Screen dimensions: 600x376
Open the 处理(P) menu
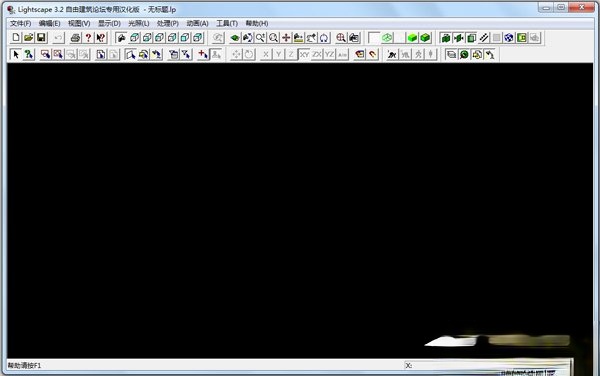pos(168,23)
